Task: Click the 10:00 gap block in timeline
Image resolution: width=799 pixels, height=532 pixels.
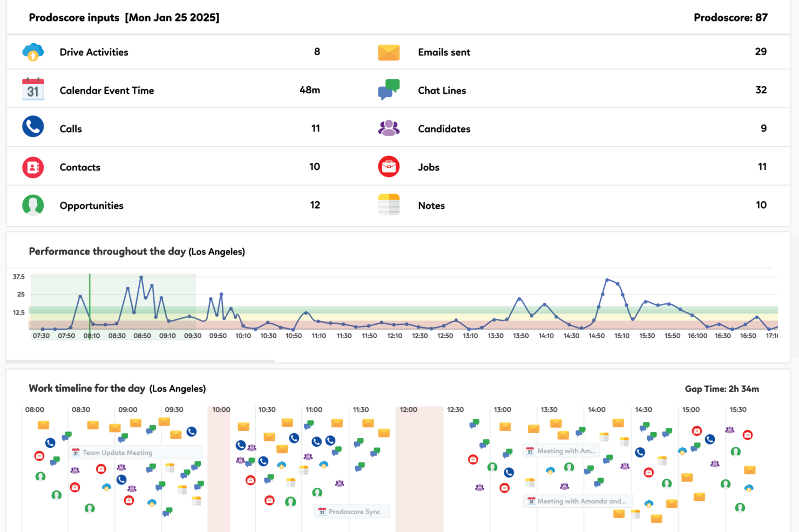Action: (219, 469)
